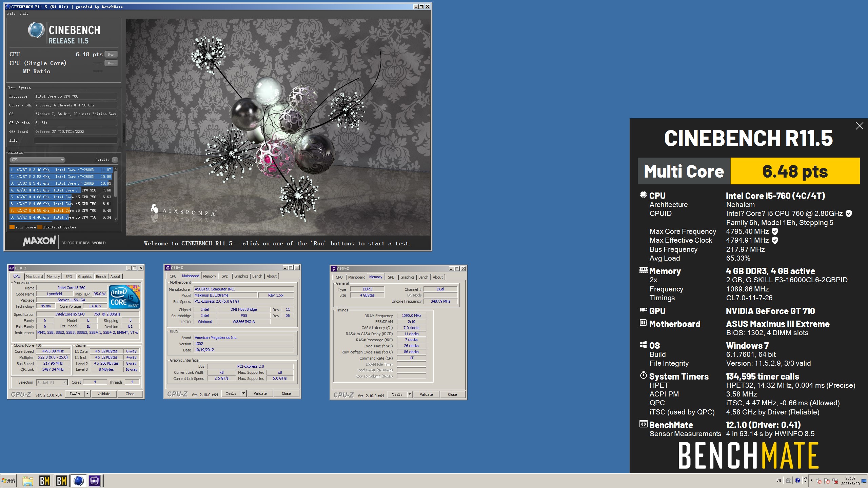Click the Show Desktop icon beside the clock
868x488 pixels.
pos(864,481)
